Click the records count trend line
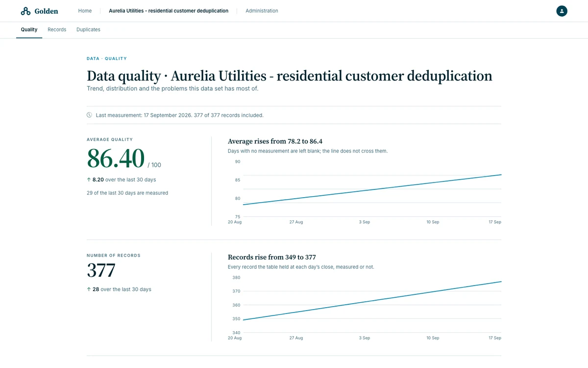Image resolution: width=588 pixels, height=368 pixels. point(372,301)
